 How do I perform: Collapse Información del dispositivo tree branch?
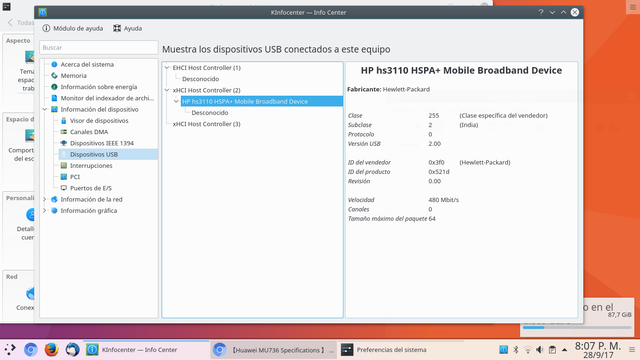45,109
